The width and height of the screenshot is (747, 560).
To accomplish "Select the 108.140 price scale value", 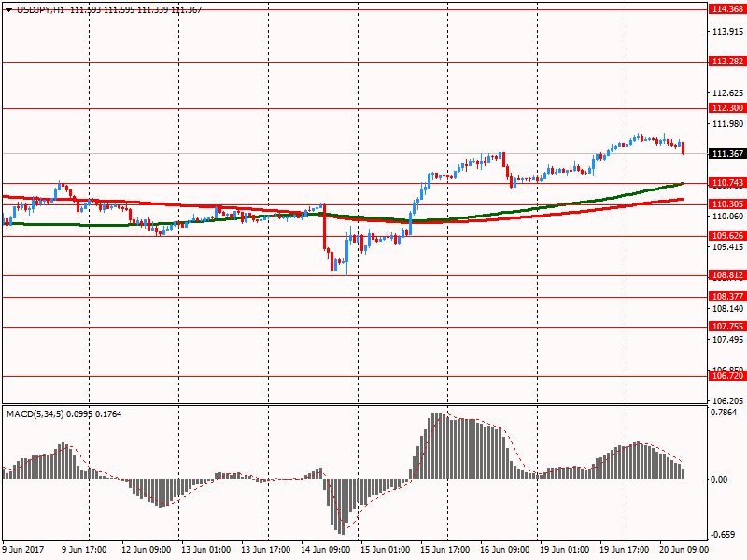I will pos(727,309).
